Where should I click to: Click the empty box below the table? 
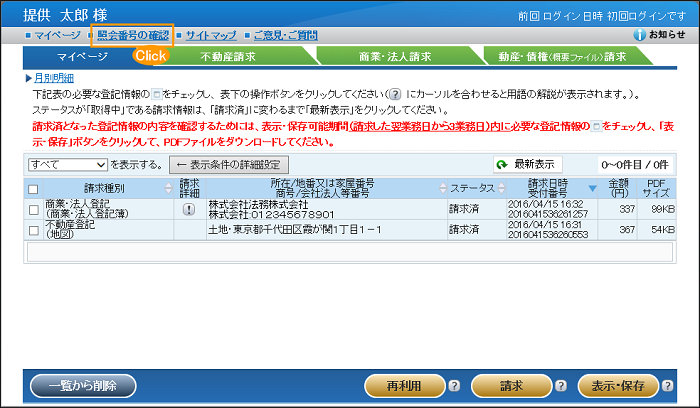click(350, 252)
